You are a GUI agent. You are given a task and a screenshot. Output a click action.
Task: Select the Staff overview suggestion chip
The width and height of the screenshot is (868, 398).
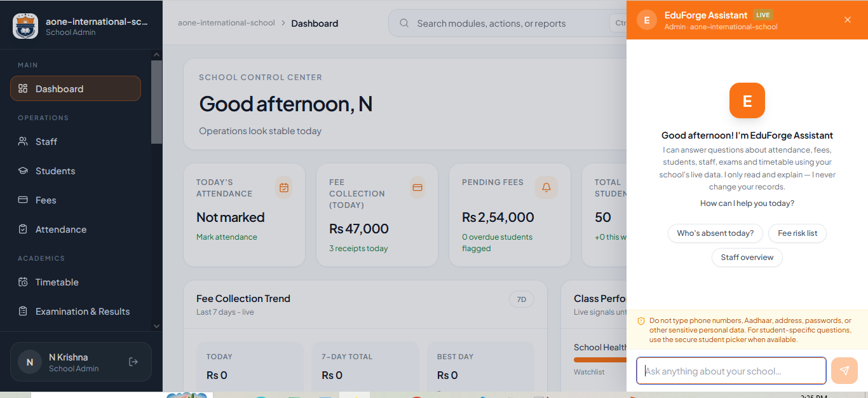[747, 257]
